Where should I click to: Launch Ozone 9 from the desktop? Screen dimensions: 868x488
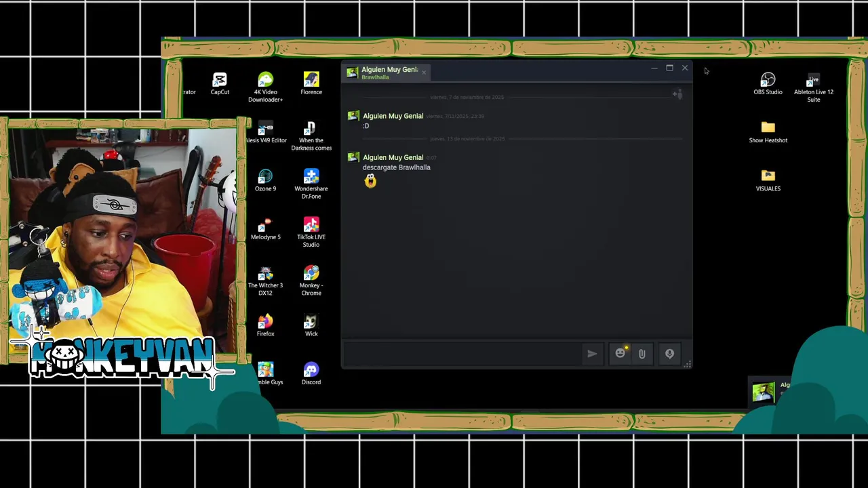click(265, 180)
